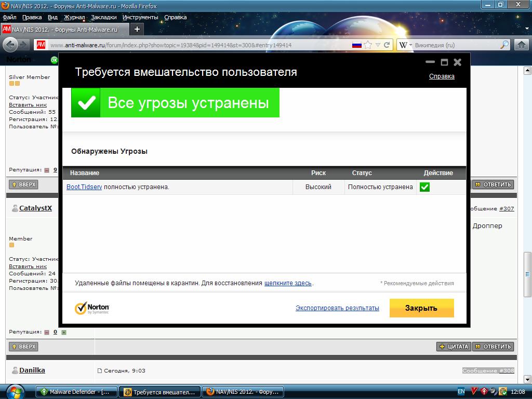Image resolution: width=532 pixels, height=399 pixels.
Task: Click red minus reputation icon for CatalystX
Action: 47,332
